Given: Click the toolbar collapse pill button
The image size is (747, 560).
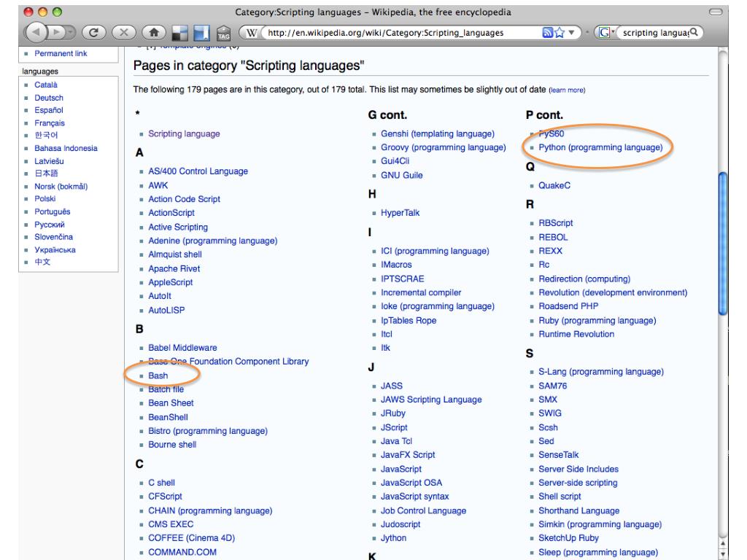Looking at the screenshot, I should pyautogui.click(x=716, y=12).
